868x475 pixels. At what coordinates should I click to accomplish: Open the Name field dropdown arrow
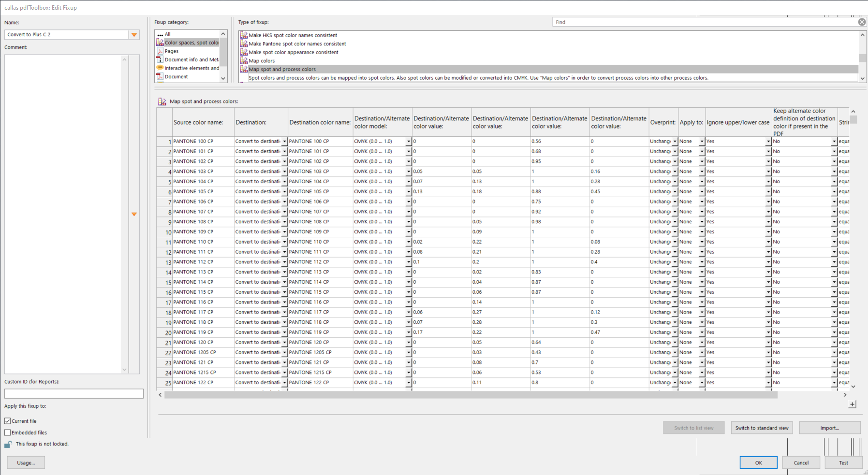click(134, 35)
